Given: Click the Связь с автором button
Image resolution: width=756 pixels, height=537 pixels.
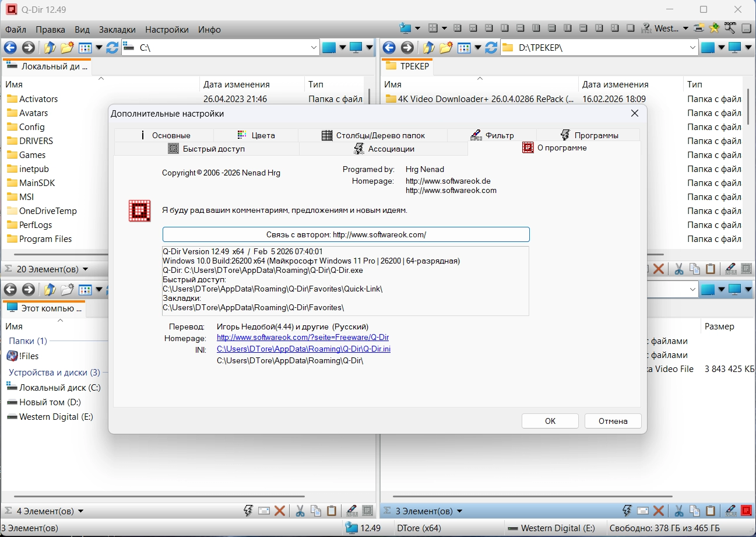Looking at the screenshot, I should click(346, 234).
